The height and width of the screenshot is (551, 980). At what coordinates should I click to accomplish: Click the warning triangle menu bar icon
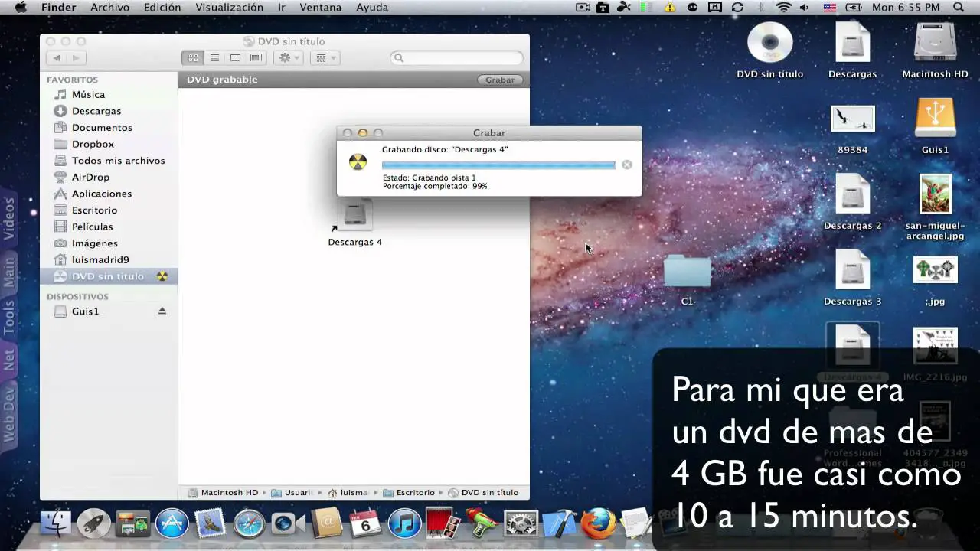[x=670, y=8]
